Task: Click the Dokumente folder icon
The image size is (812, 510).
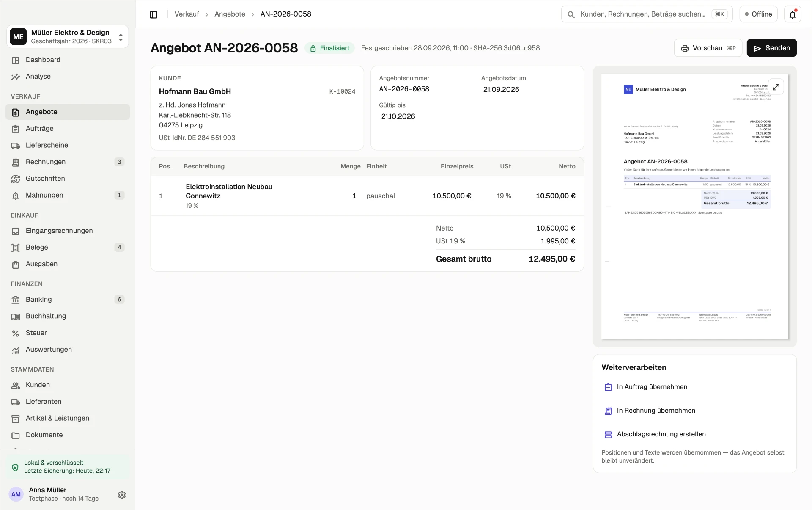Action: click(x=16, y=436)
